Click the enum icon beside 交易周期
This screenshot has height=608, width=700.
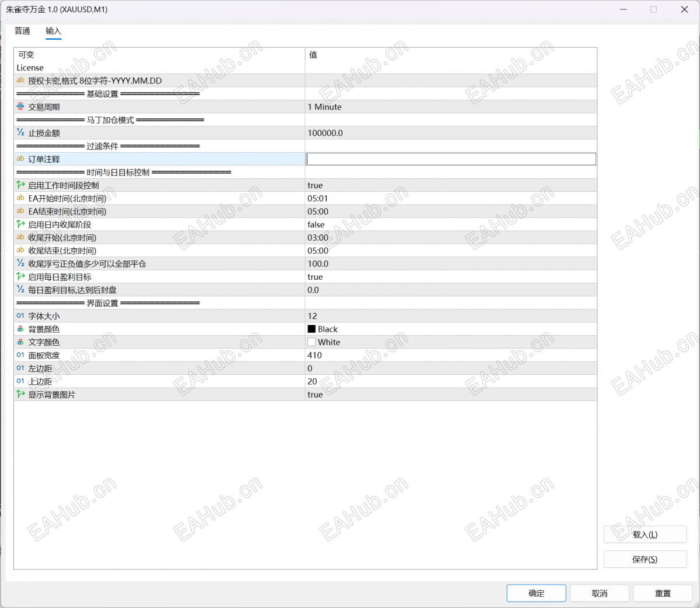coord(20,107)
